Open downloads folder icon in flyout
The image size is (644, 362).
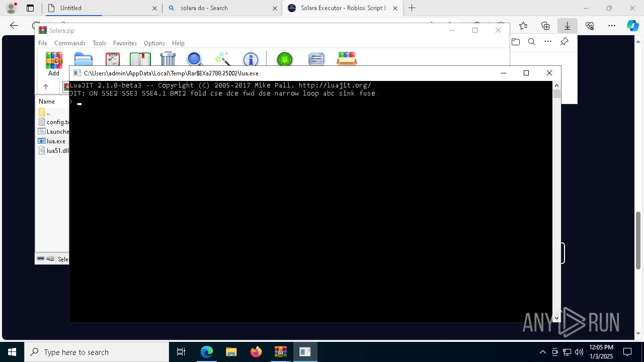tap(516, 42)
